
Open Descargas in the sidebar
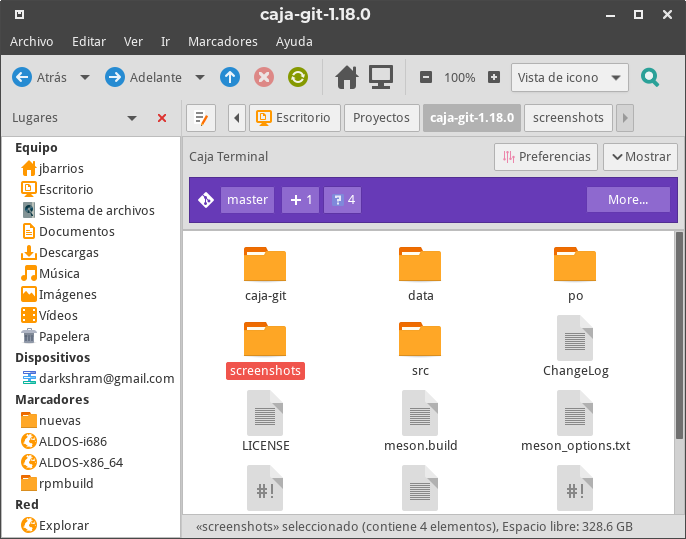coord(91,252)
